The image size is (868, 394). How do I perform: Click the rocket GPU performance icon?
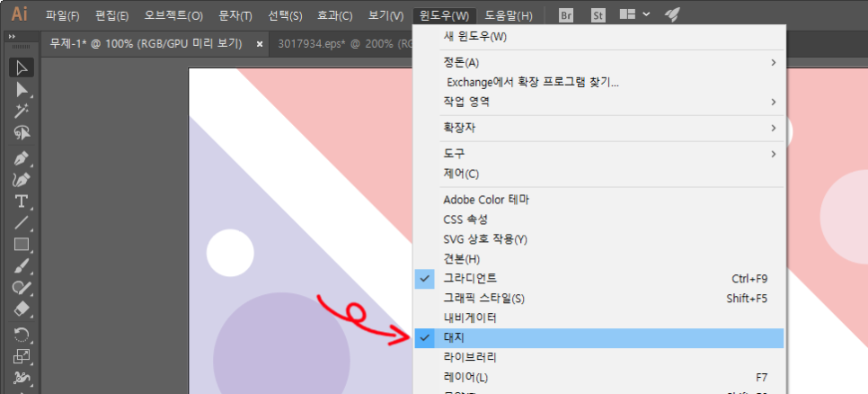point(672,15)
